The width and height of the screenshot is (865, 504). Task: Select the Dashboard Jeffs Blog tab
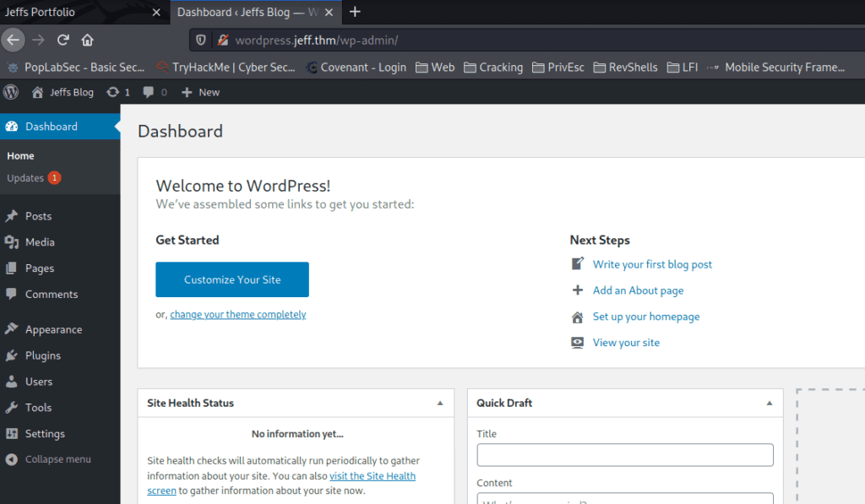[x=255, y=12]
